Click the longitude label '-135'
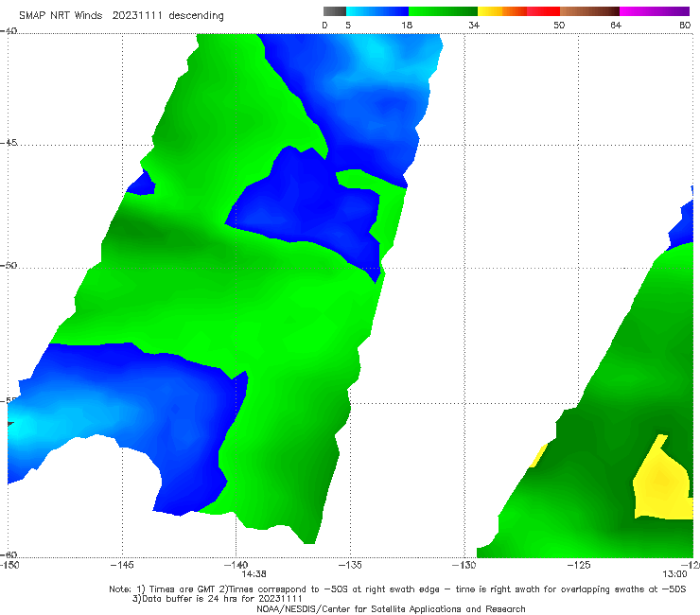700x615 pixels. click(x=350, y=565)
